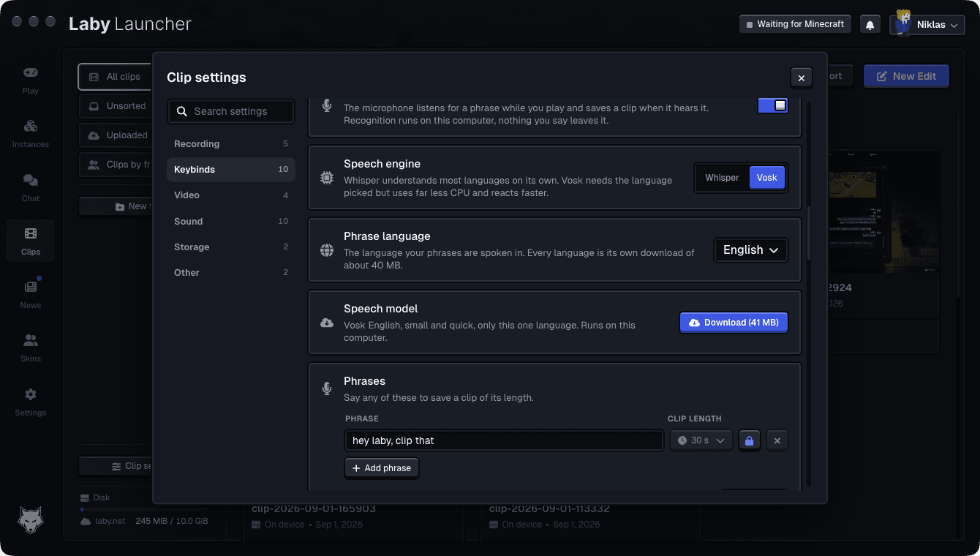The image size is (980, 556).
Task: Toggle the voice phrase clipping switch
Action: (773, 106)
